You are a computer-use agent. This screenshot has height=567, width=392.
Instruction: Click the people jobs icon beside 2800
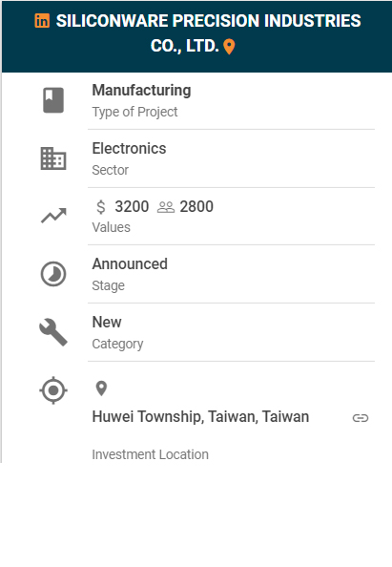coord(166,207)
